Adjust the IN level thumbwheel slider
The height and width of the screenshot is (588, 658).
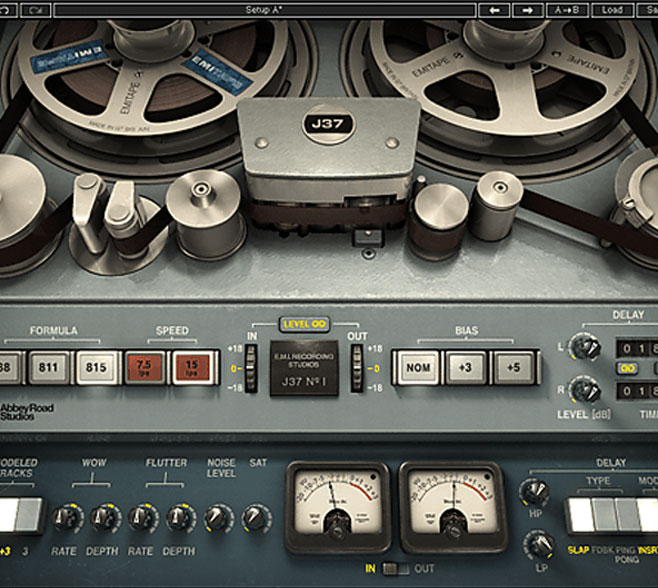click(251, 368)
